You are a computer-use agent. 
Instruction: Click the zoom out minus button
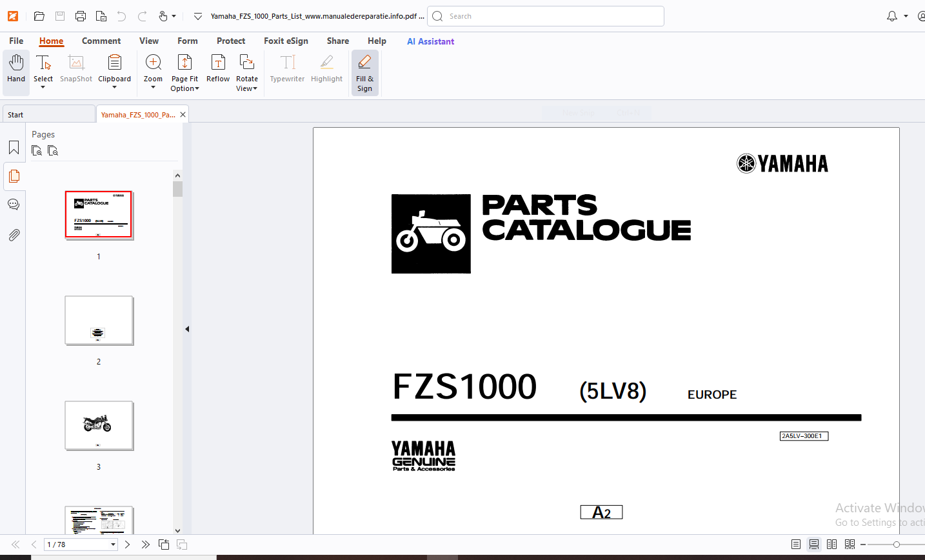point(863,545)
